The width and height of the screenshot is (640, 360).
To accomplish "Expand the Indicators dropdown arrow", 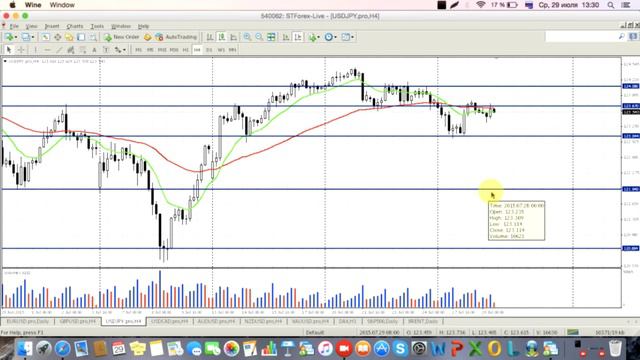I will pyautogui.click(x=320, y=37).
